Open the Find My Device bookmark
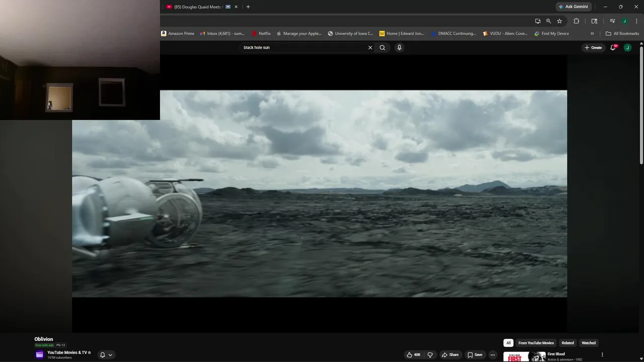644x362 pixels. 552,34
